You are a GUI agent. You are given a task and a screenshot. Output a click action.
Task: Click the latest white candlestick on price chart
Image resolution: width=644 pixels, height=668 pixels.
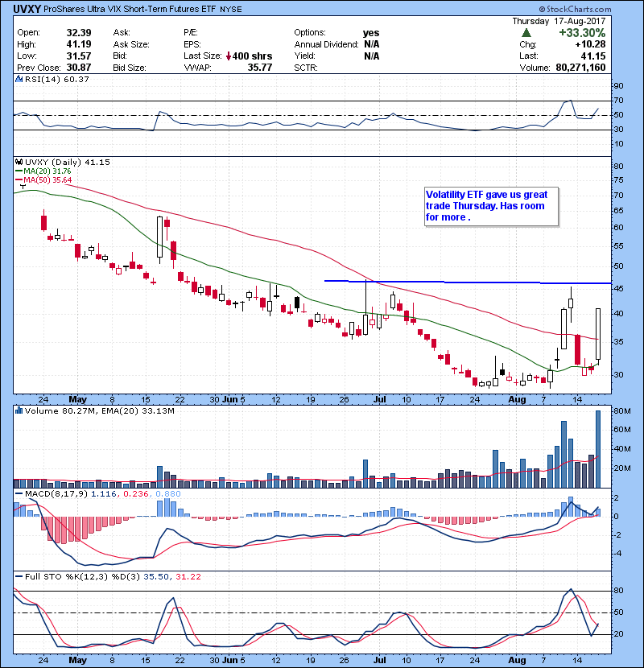pyautogui.click(x=598, y=334)
